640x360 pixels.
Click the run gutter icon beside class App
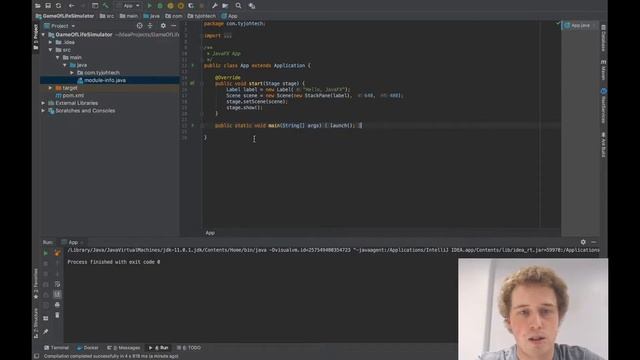point(193,65)
